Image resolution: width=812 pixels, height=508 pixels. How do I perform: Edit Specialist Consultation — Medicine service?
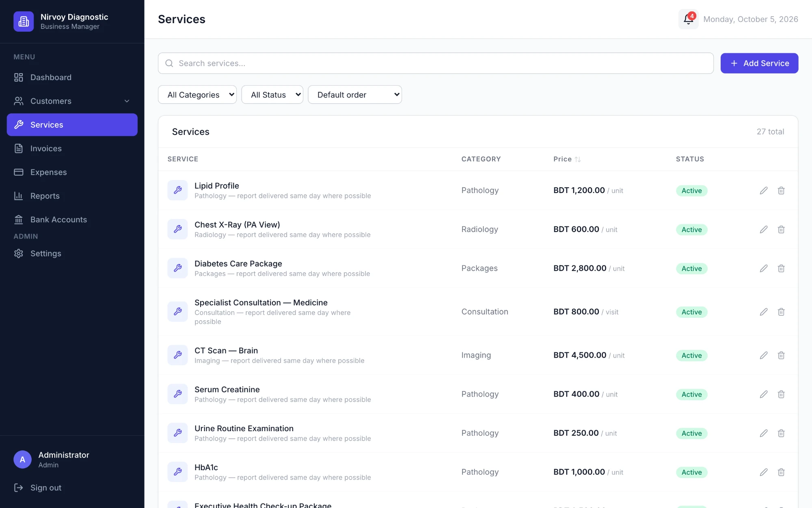coord(764,312)
